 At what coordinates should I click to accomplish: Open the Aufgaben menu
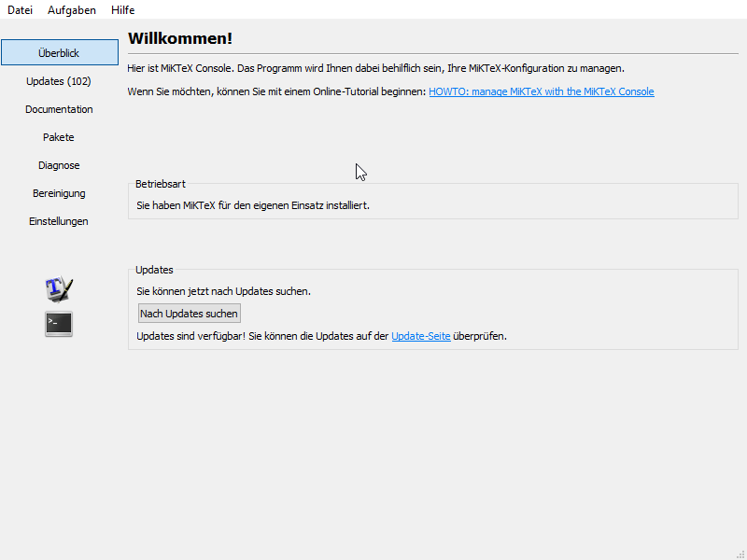(72, 10)
